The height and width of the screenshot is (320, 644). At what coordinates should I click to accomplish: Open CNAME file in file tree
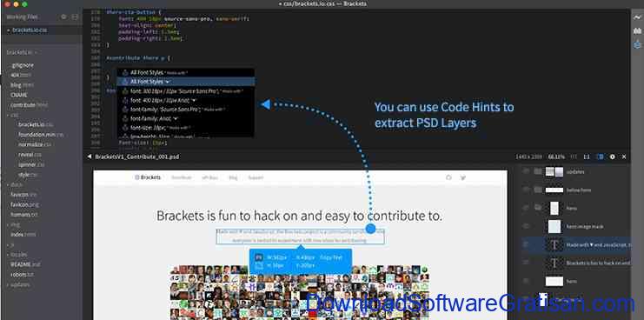19,95
